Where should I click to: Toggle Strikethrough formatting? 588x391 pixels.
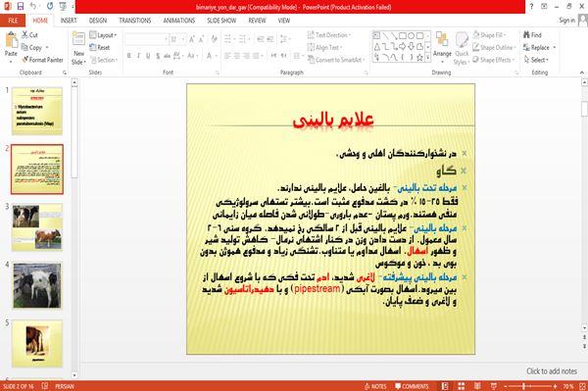tap(167, 56)
